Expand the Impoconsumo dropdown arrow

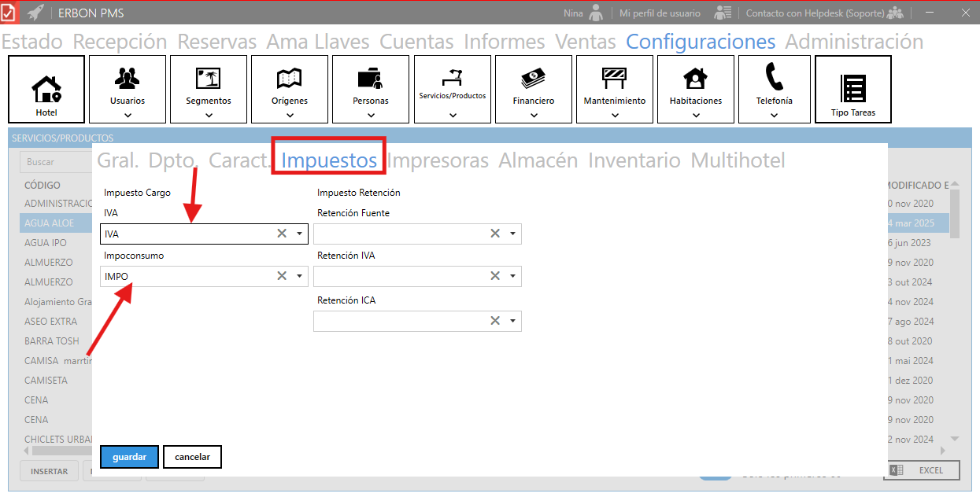300,276
